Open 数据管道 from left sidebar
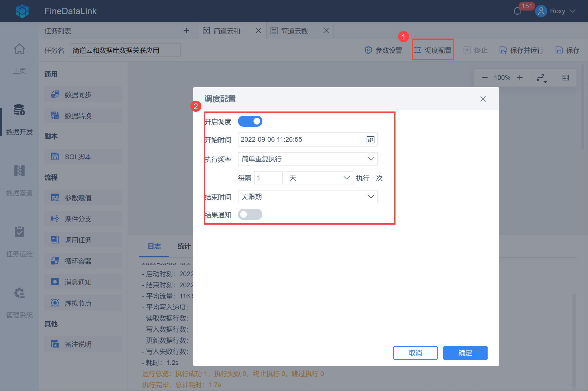The image size is (588, 391). click(x=19, y=171)
